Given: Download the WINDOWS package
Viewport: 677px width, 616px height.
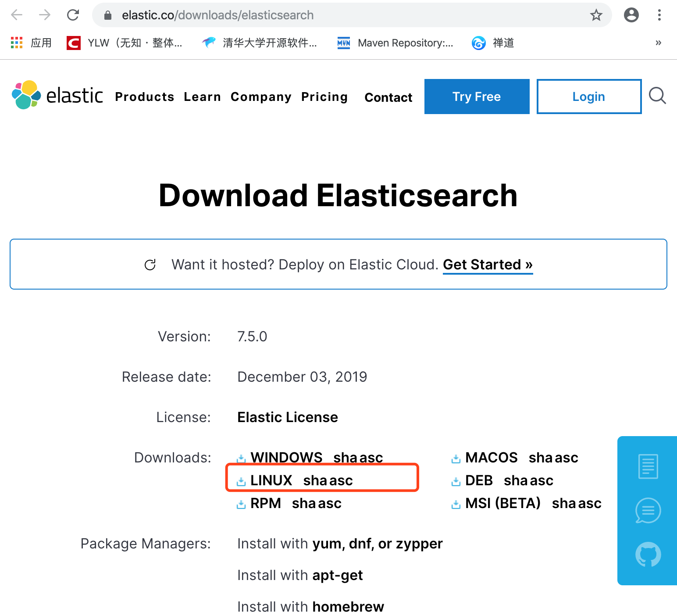Looking at the screenshot, I should click(286, 458).
